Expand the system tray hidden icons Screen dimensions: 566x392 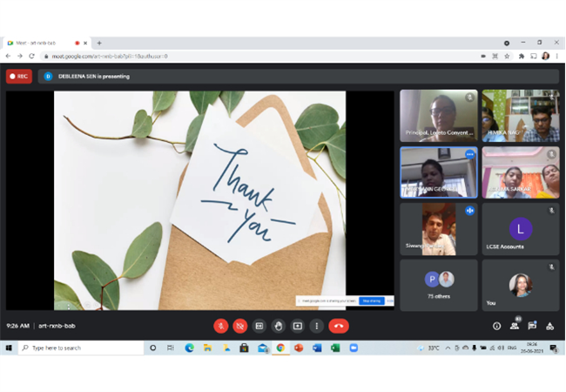(448, 348)
